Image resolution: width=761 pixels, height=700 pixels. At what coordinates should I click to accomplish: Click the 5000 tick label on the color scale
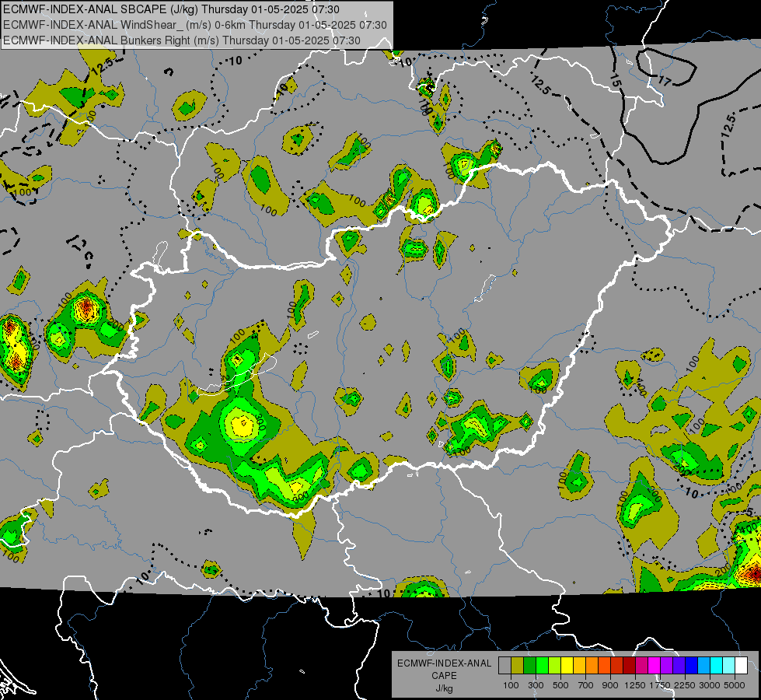tap(735, 685)
